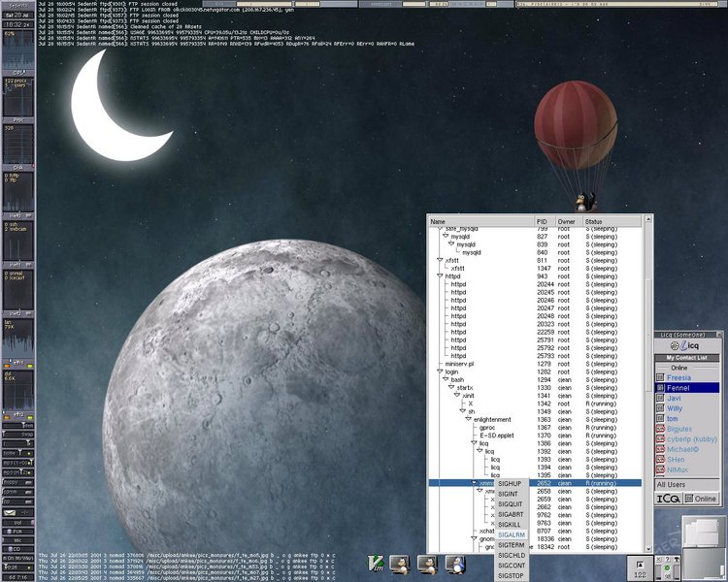Choose SIGTERM from the signal list

(512, 545)
